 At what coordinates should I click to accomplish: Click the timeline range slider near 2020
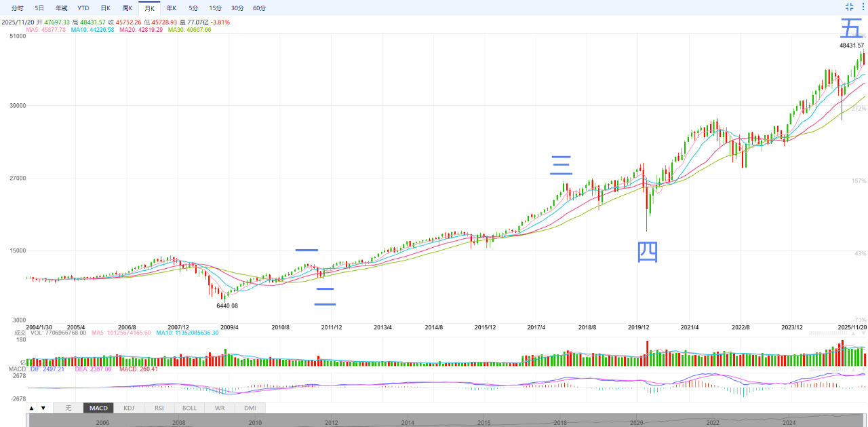point(636,420)
